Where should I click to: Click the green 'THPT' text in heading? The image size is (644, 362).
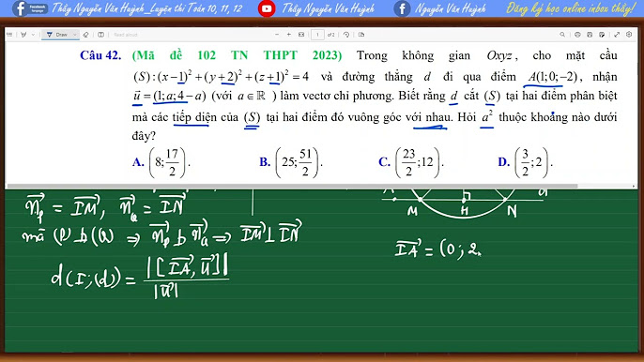280,55
